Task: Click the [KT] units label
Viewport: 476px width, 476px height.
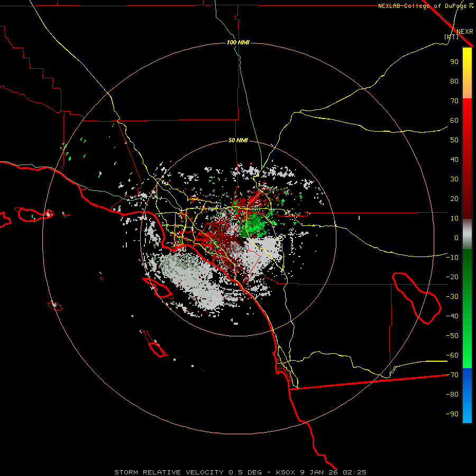Action: coord(451,36)
